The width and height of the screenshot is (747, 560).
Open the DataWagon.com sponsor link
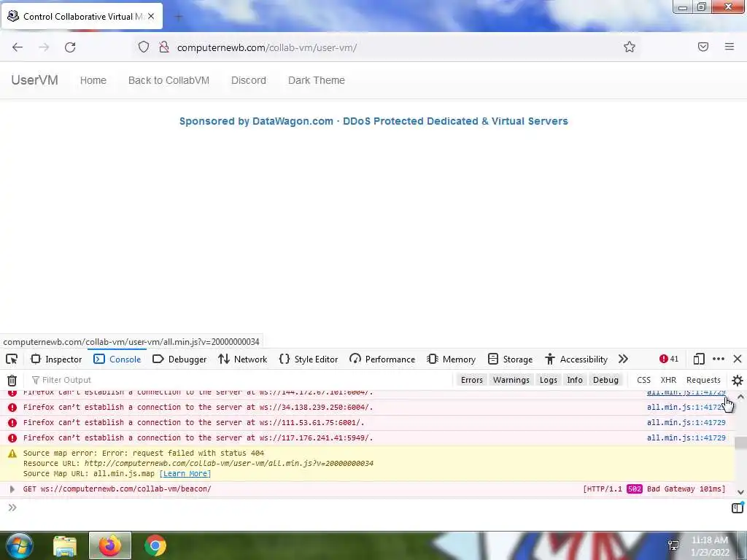(373, 122)
